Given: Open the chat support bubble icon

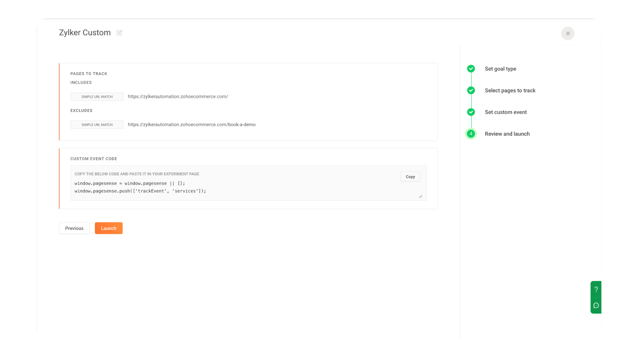Looking at the screenshot, I should (596, 305).
